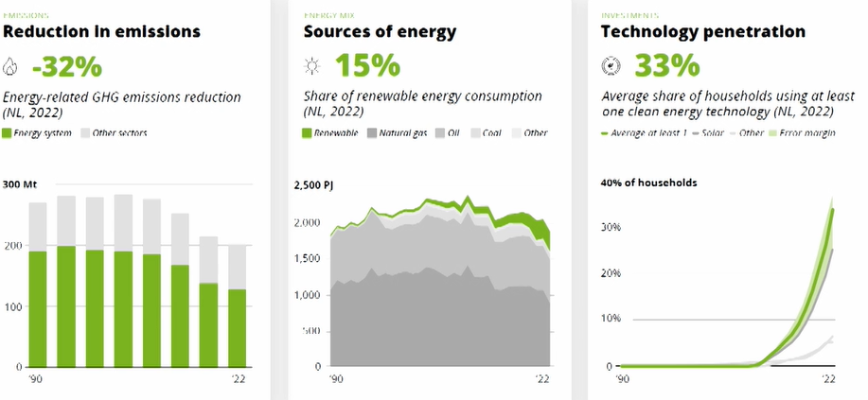Viewport: 868px width, 400px height.
Task: Open the Sources of energy heading
Action: tap(380, 32)
